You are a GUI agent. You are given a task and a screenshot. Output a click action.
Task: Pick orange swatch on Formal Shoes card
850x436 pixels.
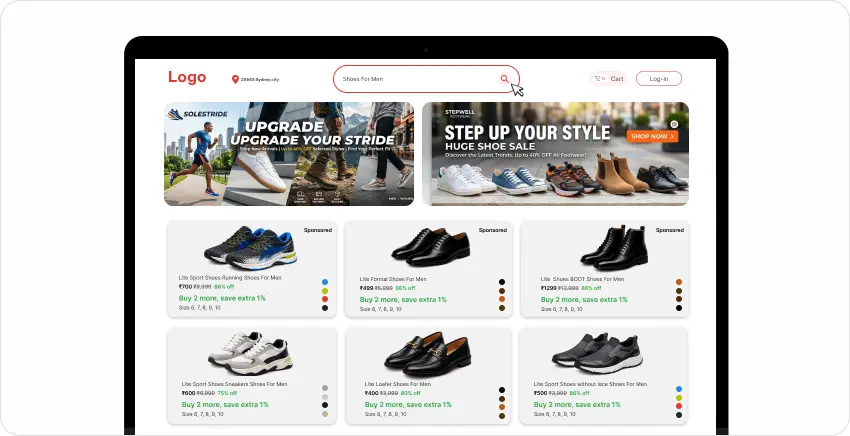pyautogui.click(x=502, y=299)
